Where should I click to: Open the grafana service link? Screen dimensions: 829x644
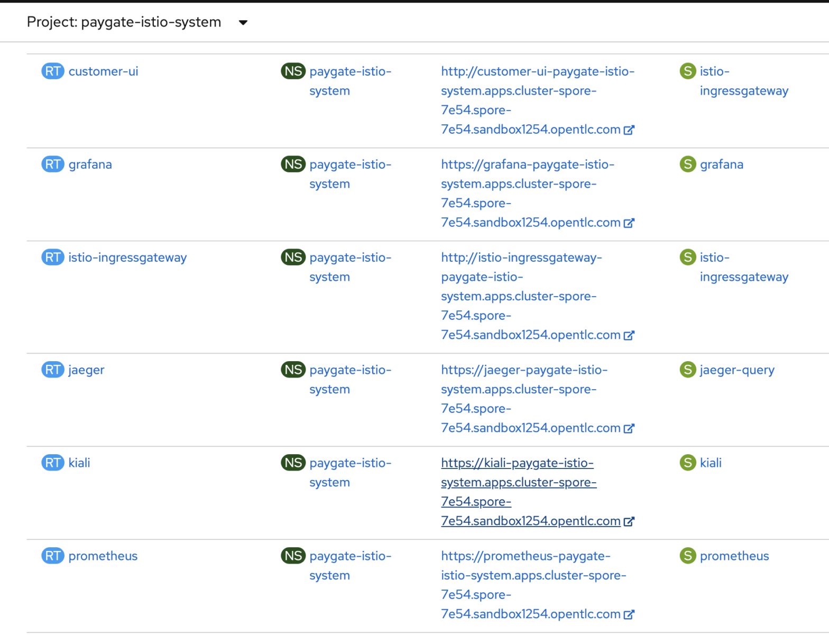[722, 164]
